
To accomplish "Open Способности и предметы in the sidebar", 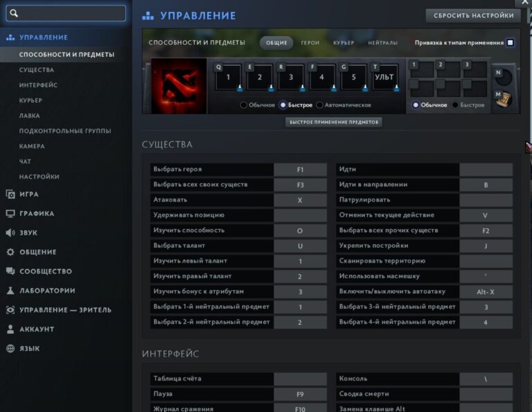I will [66, 55].
